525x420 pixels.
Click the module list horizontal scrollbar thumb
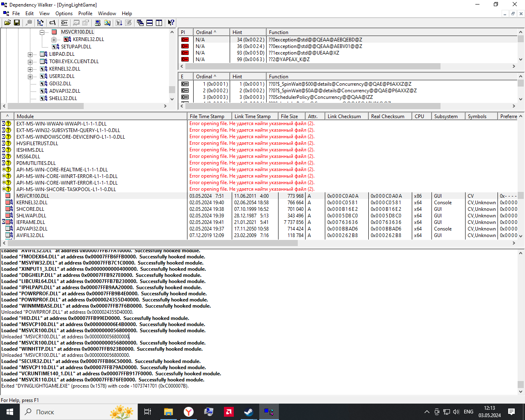click(153, 243)
